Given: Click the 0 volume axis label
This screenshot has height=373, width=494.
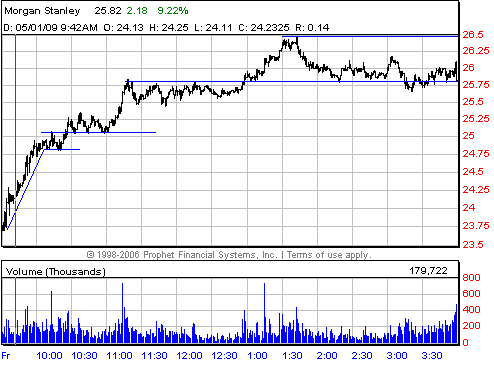Looking at the screenshot, I should pyautogui.click(x=465, y=343).
